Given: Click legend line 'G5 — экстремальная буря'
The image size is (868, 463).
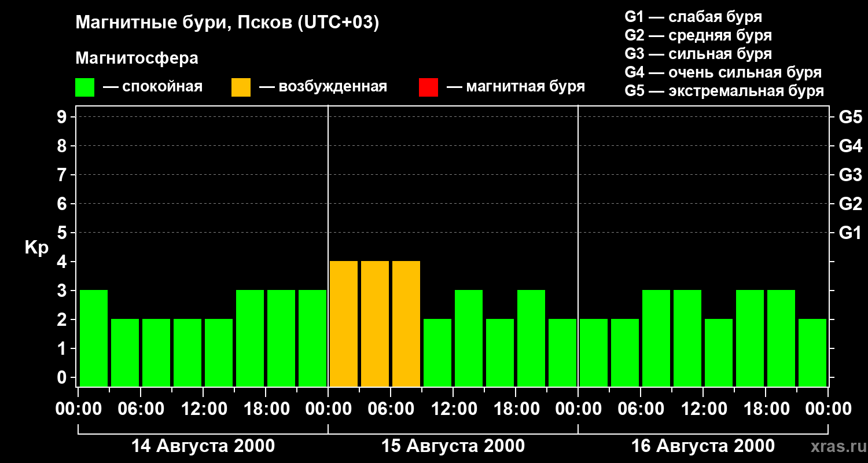Looking at the screenshot, I should click(724, 91).
